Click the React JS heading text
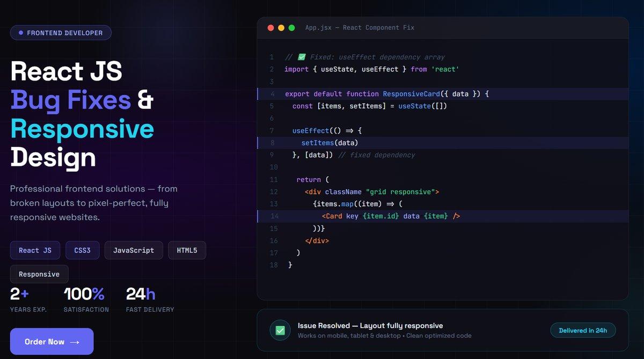Screen dimensions: 644x359 [66, 71]
